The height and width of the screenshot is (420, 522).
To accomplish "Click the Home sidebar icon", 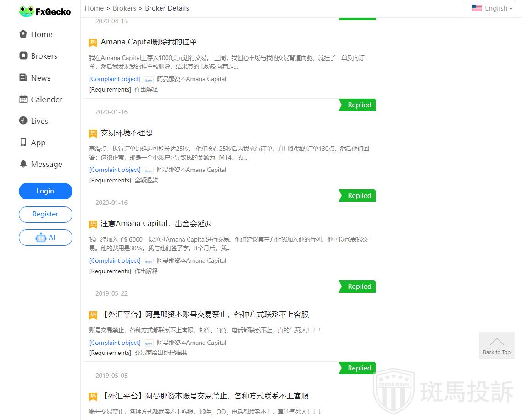I will [23, 34].
